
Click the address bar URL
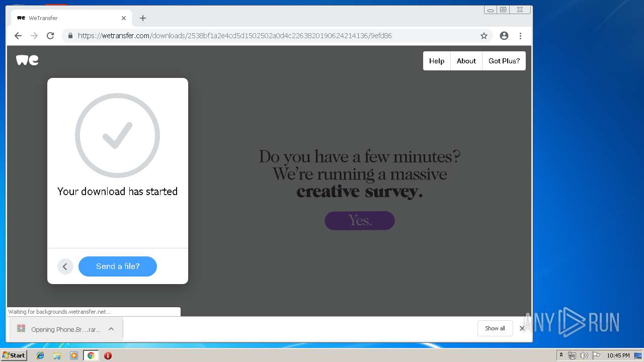coord(235,36)
